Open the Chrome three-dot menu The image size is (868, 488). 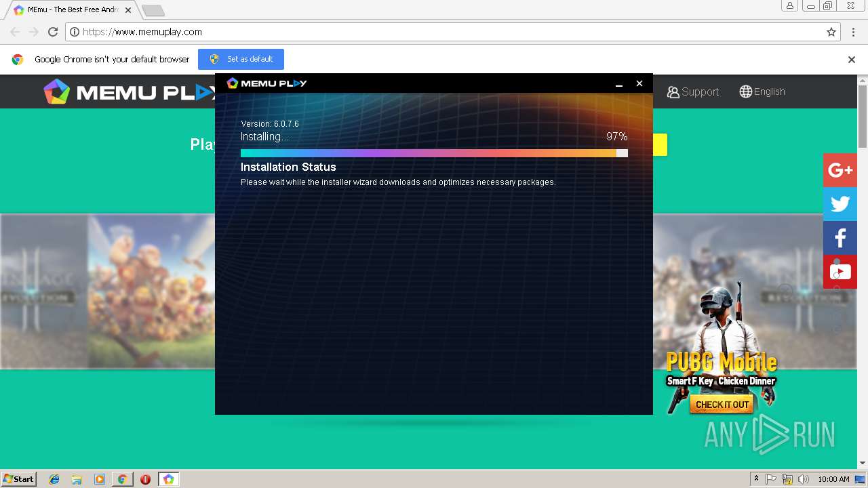854,32
